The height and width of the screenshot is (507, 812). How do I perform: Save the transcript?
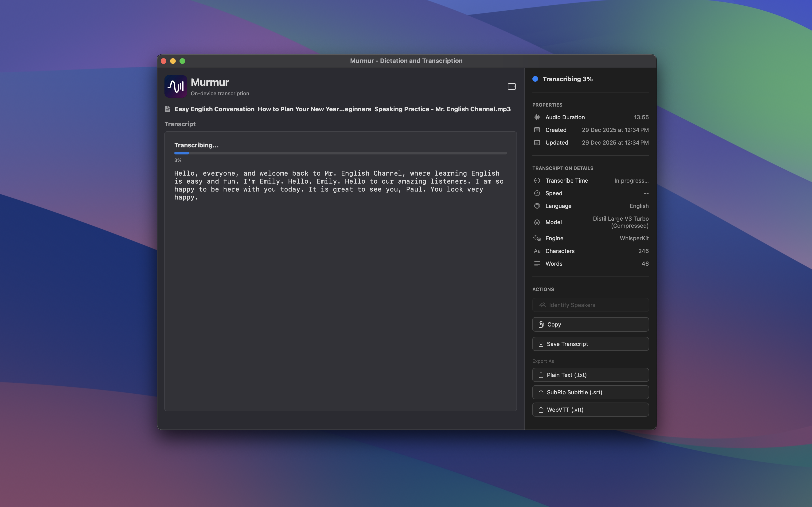tap(590, 344)
